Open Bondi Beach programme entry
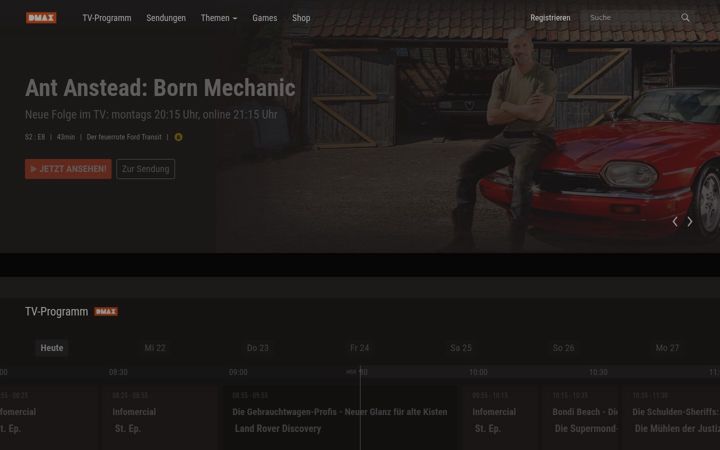 [x=581, y=418]
